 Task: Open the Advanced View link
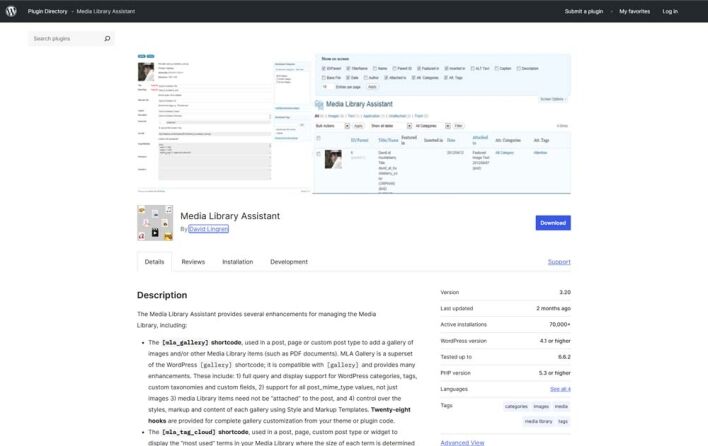click(x=462, y=443)
